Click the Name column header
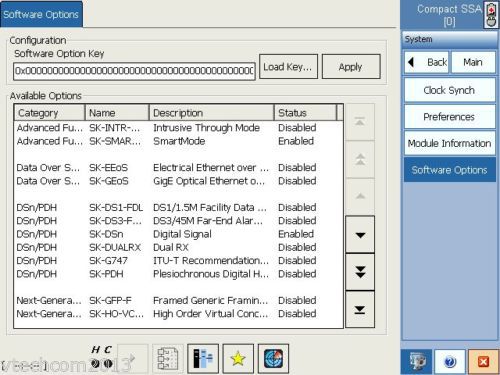This screenshot has height=375, width=500. (117, 113)
